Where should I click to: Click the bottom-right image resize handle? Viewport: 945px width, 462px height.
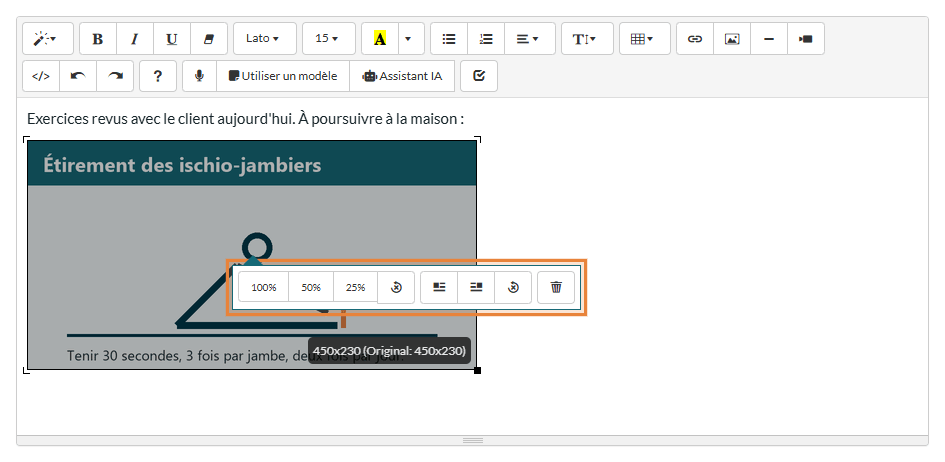coord(477,370)
